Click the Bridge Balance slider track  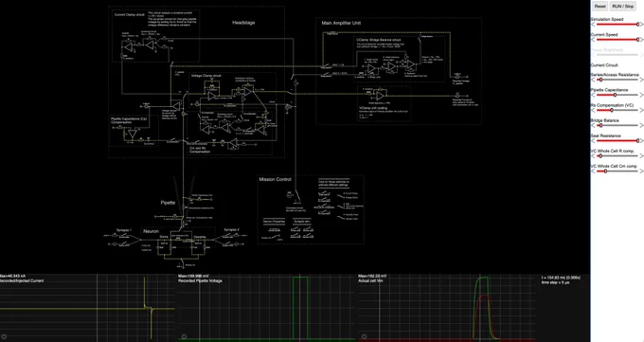(x=617, y=125)
